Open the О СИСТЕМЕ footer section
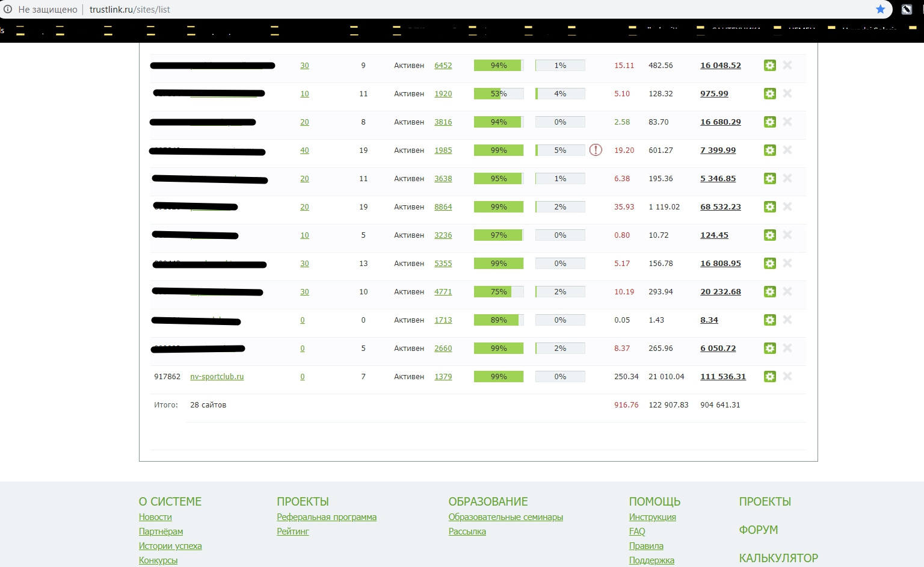The image size is (924, 567). 170,501
